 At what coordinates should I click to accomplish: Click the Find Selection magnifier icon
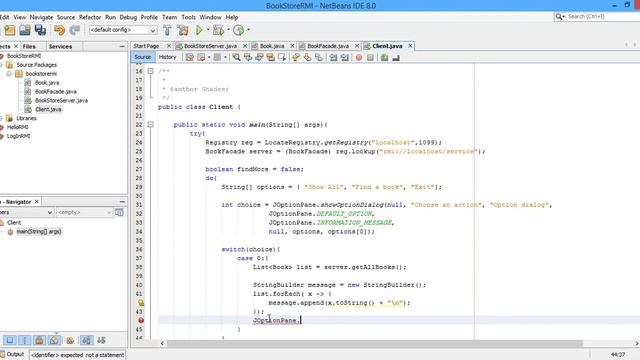[x=236, y=58]
